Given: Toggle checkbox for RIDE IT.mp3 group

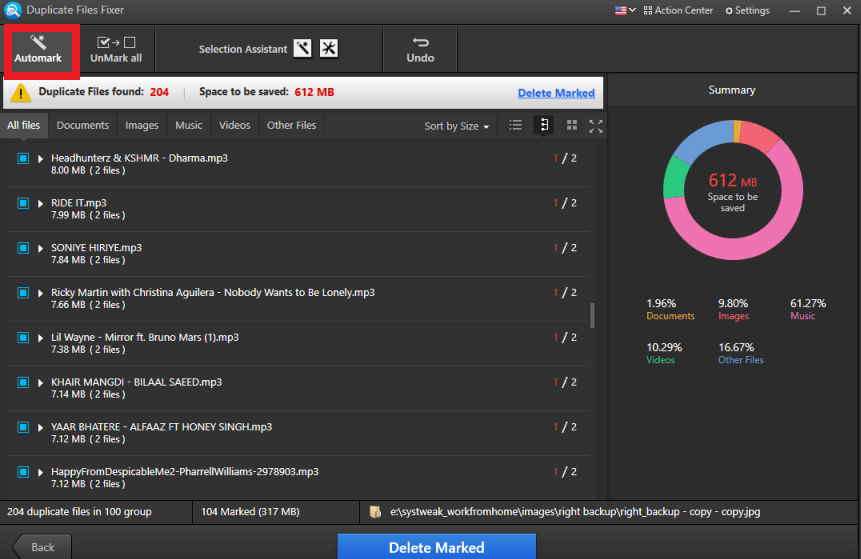Looking at the screenshot, I should (24, 203).
